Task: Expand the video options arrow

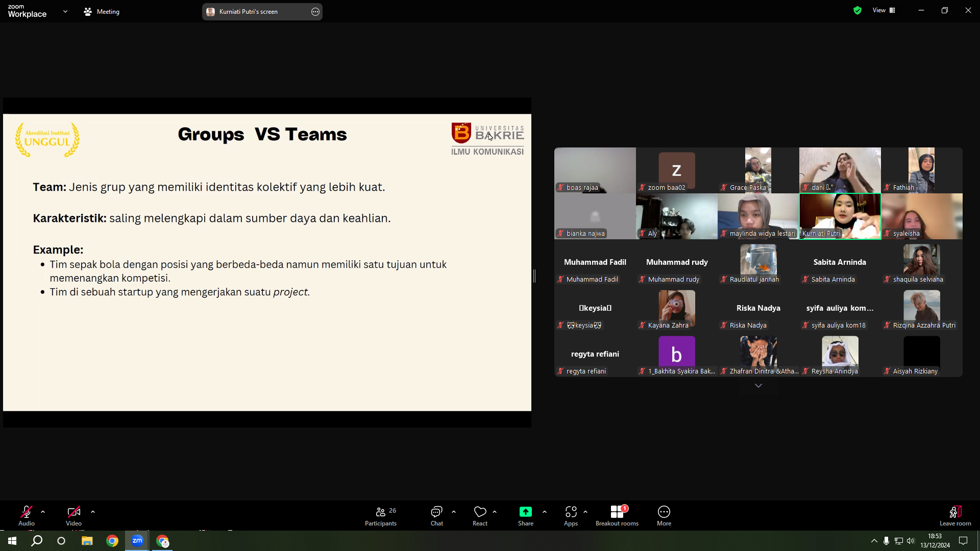Action: 93,512
